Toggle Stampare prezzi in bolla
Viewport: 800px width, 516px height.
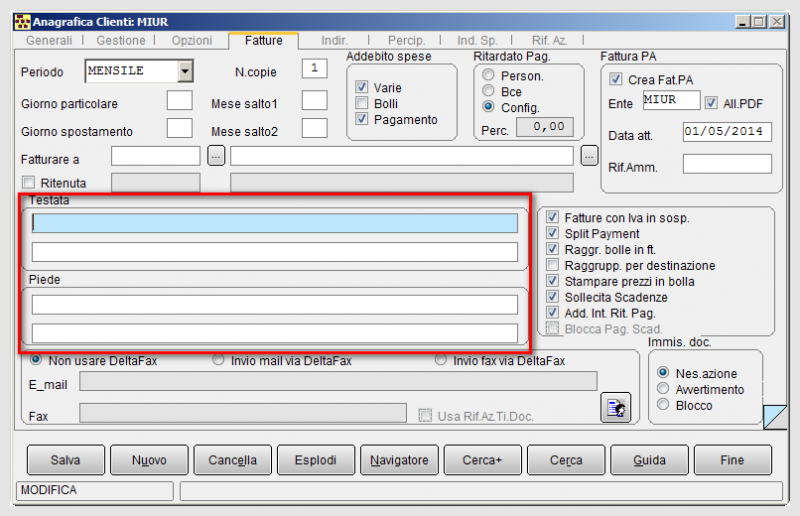[553, 281]
